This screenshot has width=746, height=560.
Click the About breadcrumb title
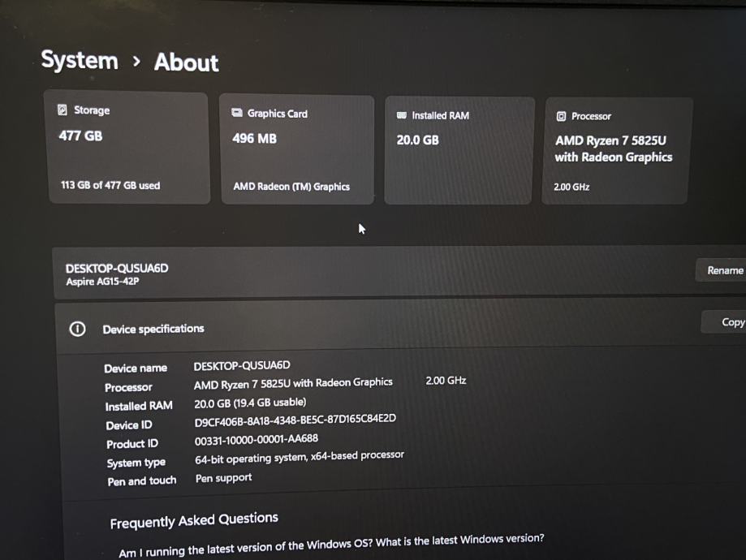click(187, 62)
